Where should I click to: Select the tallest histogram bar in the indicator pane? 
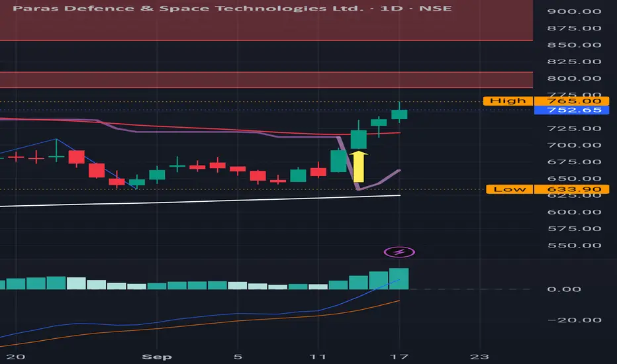pos(399,279)
